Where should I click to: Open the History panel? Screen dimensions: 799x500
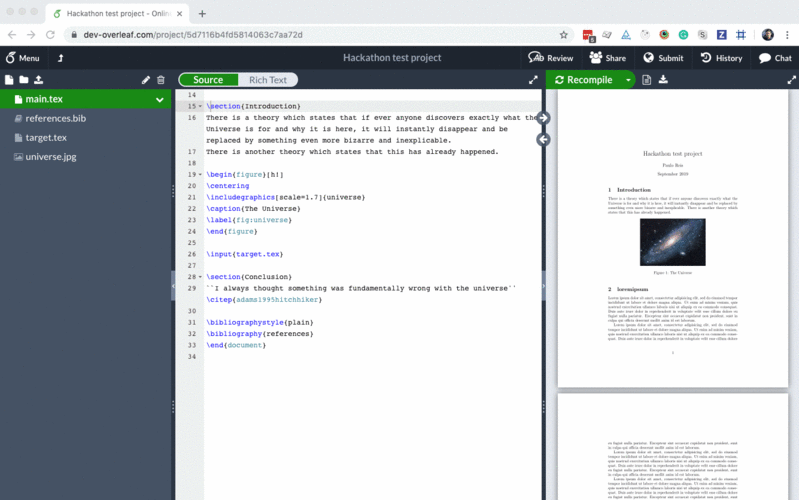pyautogui.click(x=721, y=58)
